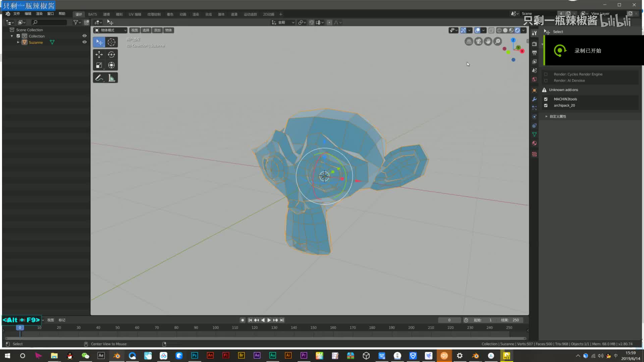Select rendered viewport shading

(517, 31)
